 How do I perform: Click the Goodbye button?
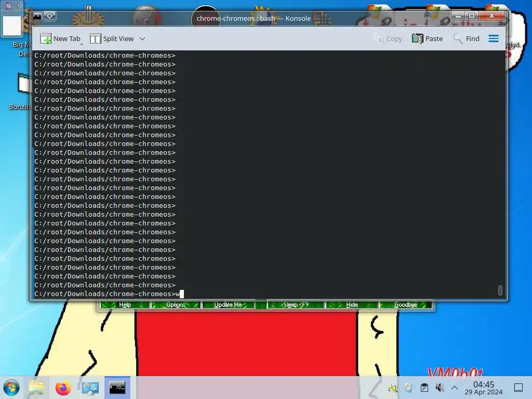pos(405,304)
